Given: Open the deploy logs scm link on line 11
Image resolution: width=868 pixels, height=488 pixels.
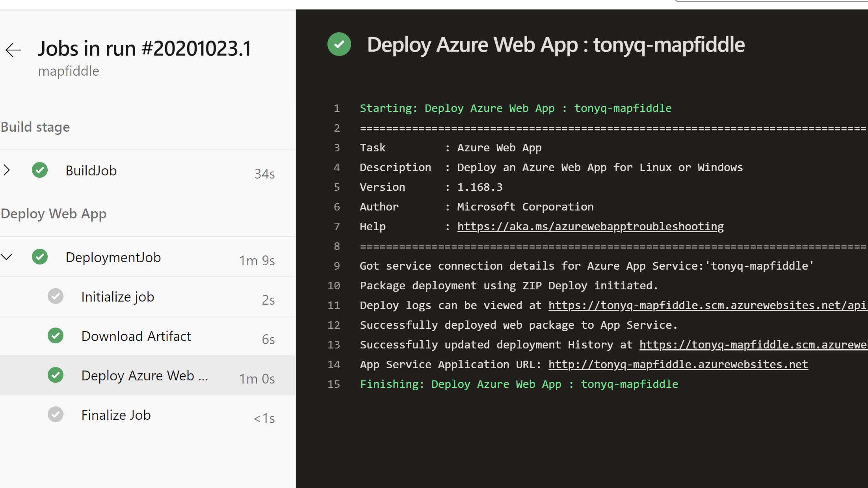Looking at the screenshot, I should tap(707, 305).
